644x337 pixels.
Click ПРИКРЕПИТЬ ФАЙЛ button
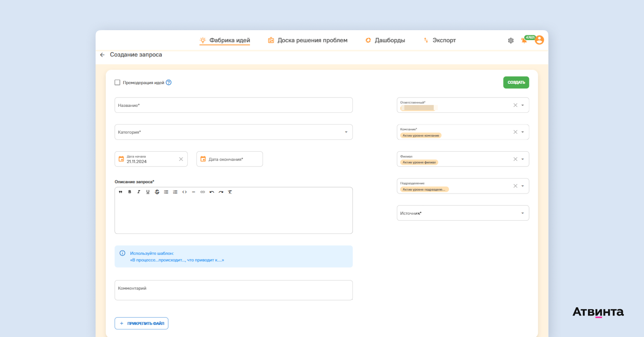point(142,323)
